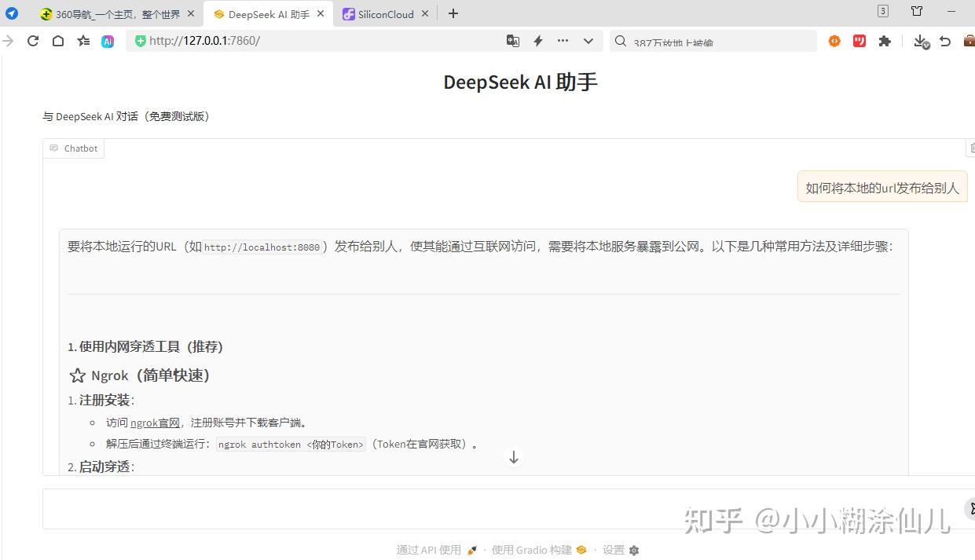The height and width of the screenshot is (560, 975).
Task: Click the toolbox icon at the toolbar's right end
Action: tap(969, 40)
